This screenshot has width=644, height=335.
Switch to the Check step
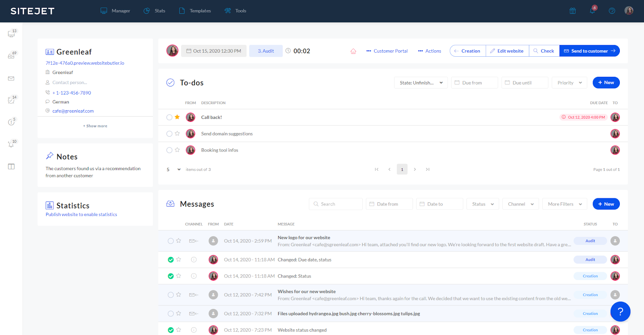click(544, 51)
